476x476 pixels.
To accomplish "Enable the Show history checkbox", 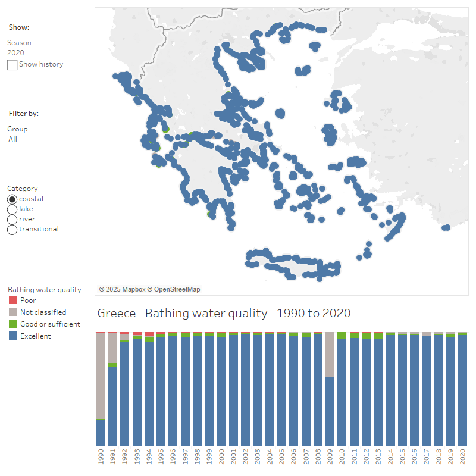I will (12, 65).
